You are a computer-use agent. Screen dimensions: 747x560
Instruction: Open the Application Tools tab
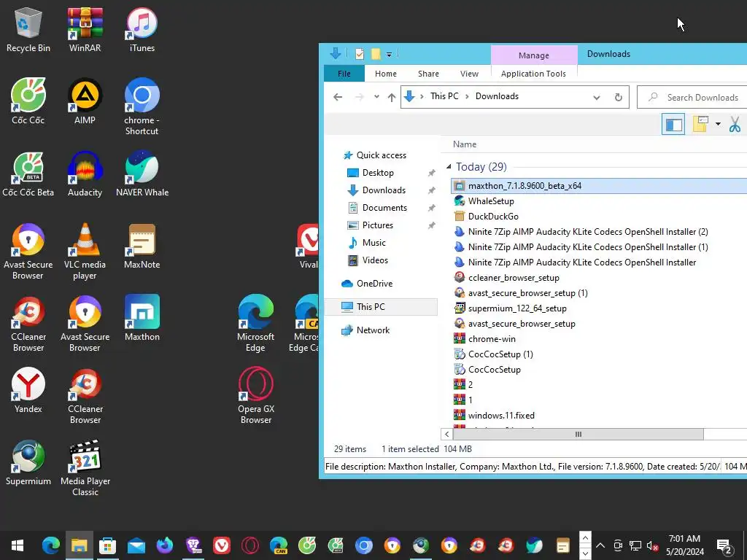533,74
